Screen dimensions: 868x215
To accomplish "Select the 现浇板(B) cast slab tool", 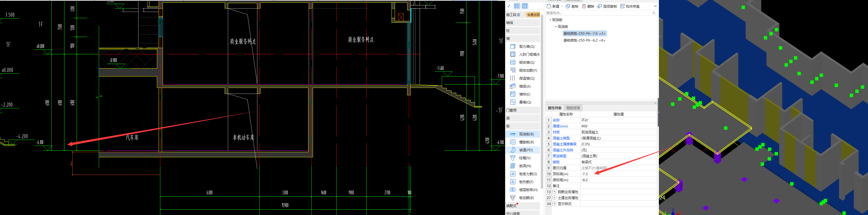I will tap(523, 134).
